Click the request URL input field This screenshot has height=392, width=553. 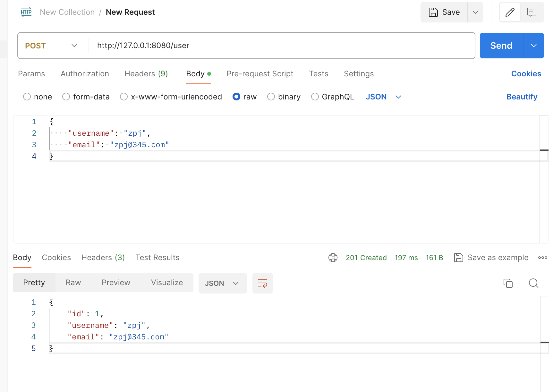282,46
